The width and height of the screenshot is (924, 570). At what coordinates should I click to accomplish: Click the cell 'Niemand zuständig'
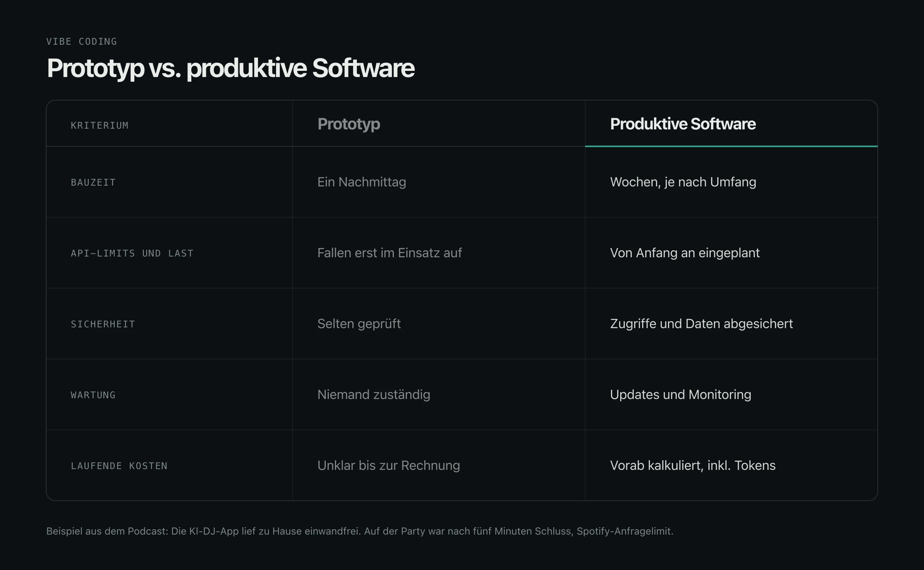[x=374, y=394]
